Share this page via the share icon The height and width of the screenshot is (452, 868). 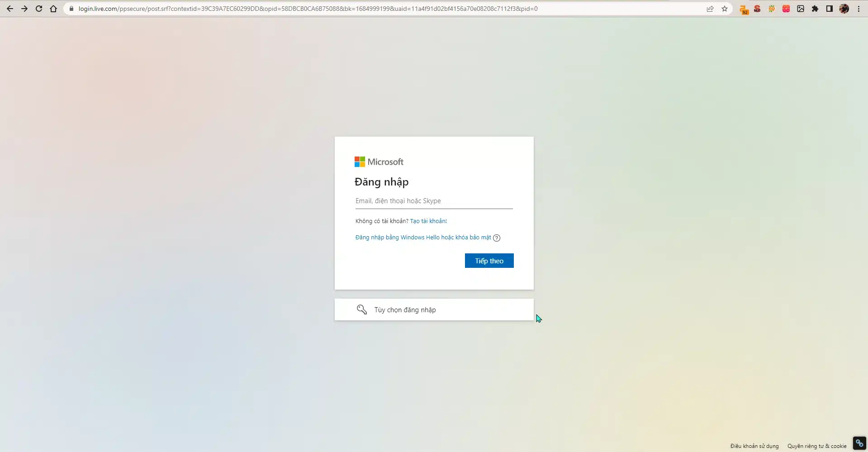click(x=710, y=9)
